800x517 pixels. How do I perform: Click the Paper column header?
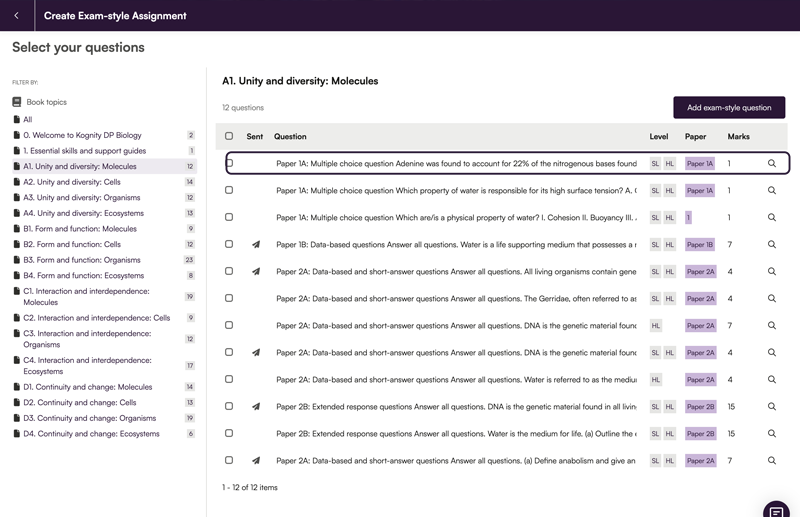click(695, 136)
